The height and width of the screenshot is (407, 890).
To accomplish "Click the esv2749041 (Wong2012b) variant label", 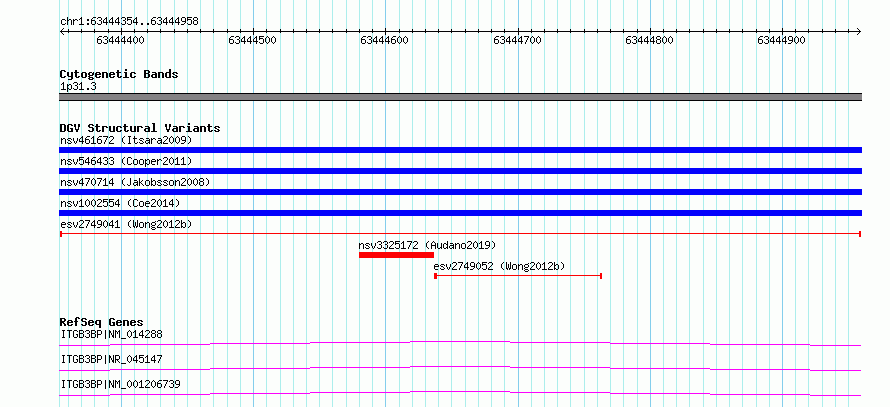I will (126, 224).
